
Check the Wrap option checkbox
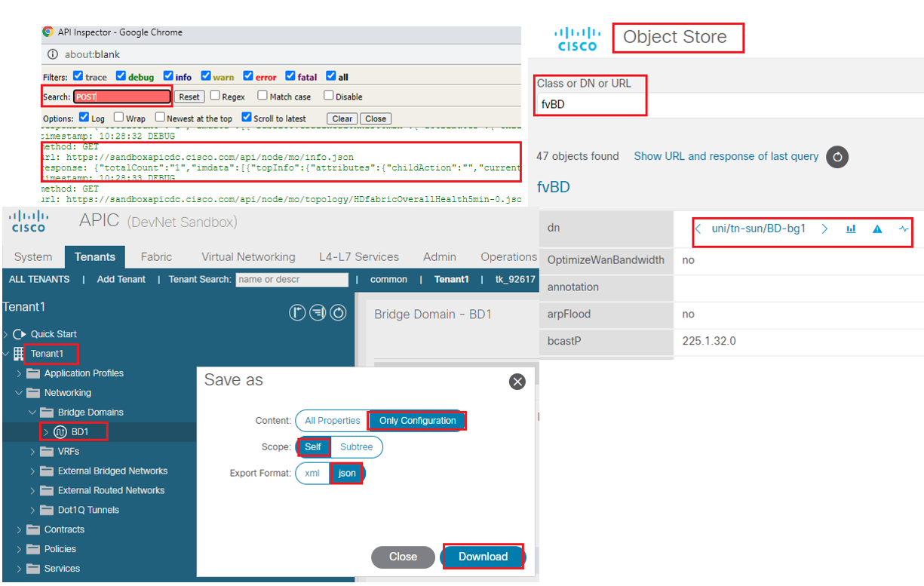point(118,118)
